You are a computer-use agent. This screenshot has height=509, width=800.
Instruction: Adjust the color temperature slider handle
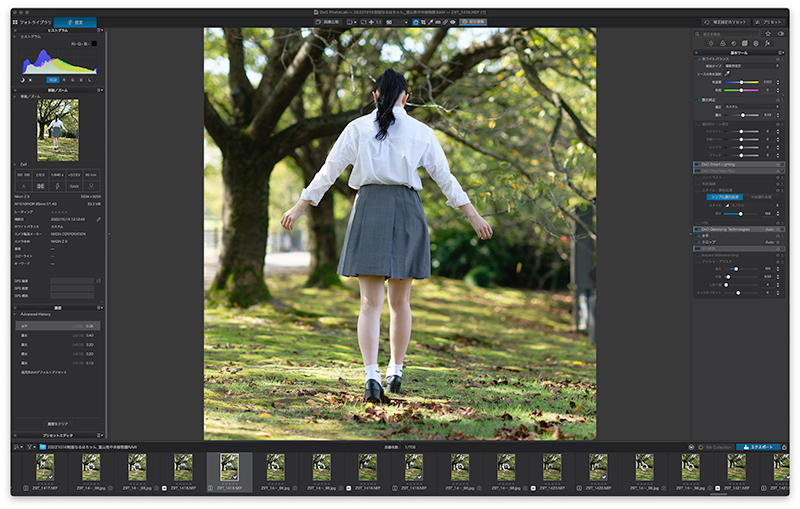coord(741,82)
